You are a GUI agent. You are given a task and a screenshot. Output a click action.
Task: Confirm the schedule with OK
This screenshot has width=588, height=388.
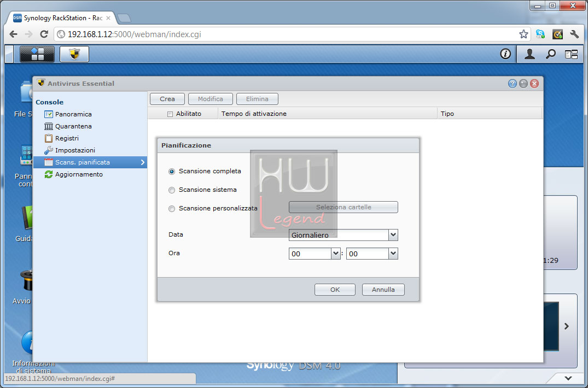point(335,290)
